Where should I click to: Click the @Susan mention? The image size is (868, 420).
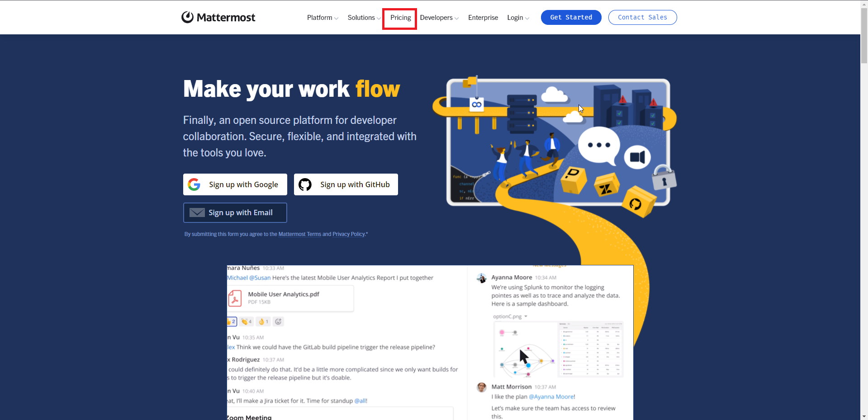(x=260, y=278)
